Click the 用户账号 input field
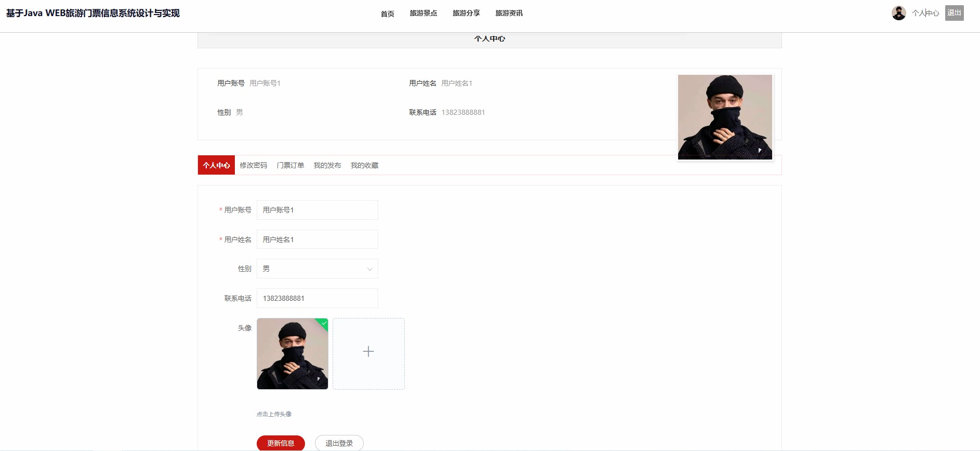The height and width of the screenshot is (451, 980). [317, 210]
